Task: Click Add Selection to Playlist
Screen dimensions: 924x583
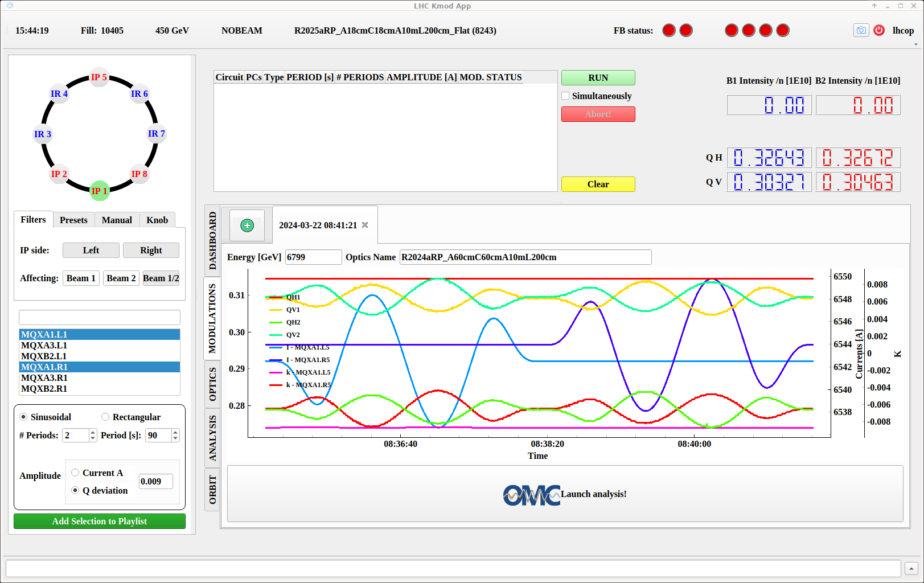Action: 100,521
